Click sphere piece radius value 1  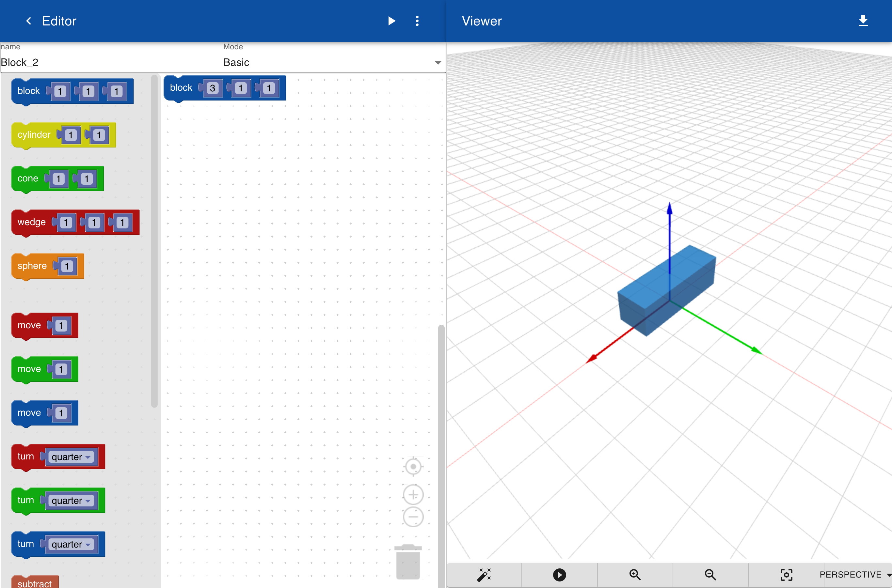67,266
